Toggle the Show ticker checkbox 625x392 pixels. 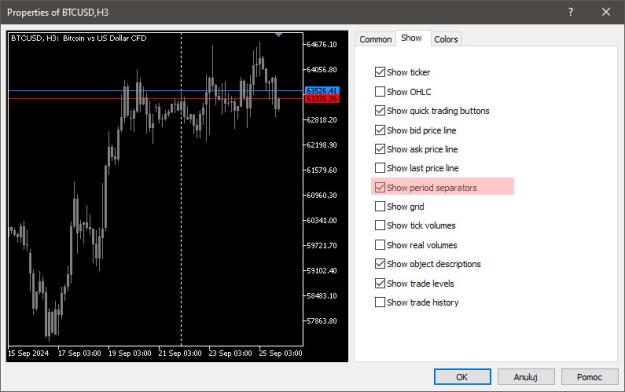point(380,72)
